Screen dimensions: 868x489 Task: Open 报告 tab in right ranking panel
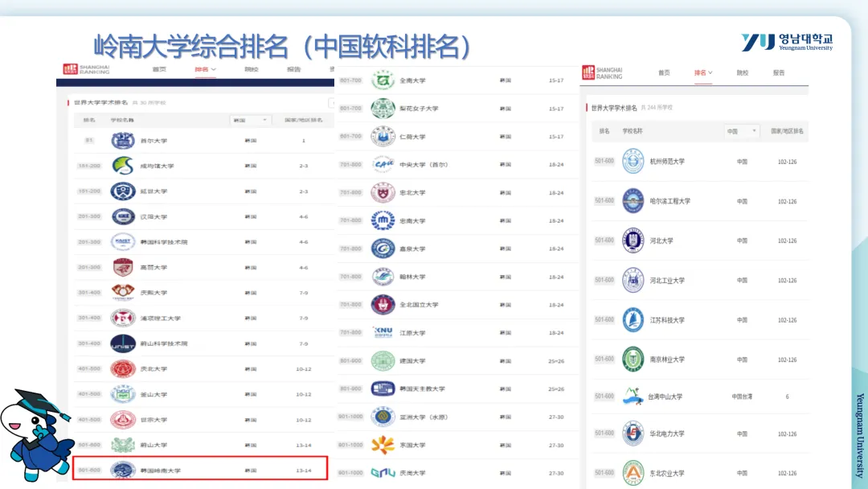(x=779, y=72)
